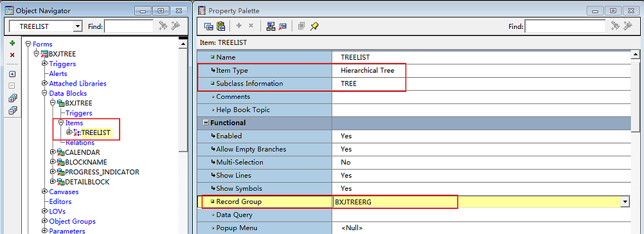Select the Show Lines property
Viewport: 644px width, 234px height.
415,175
